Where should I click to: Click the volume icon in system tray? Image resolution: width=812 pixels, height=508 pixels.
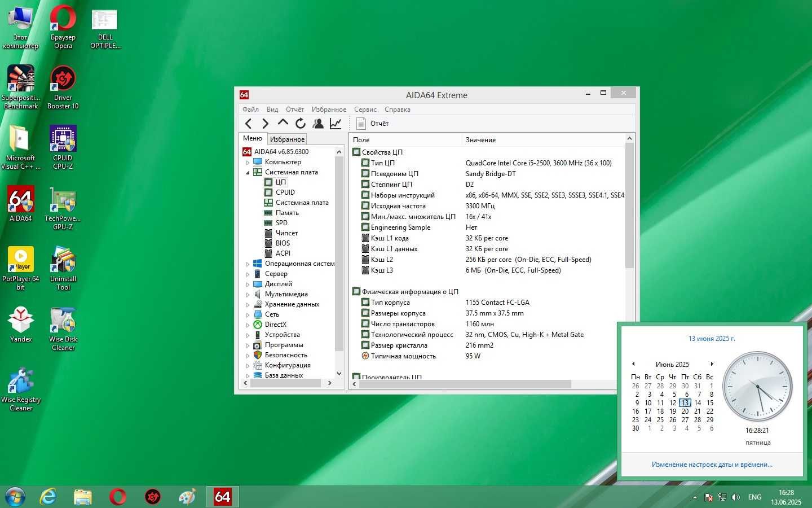[x=735, y=497]
